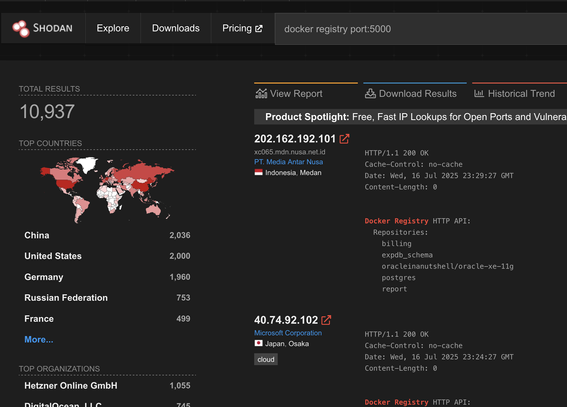This screenshot has width=567, height=407.
Task: Expand the More... countries link
Action: coord(39,339)
